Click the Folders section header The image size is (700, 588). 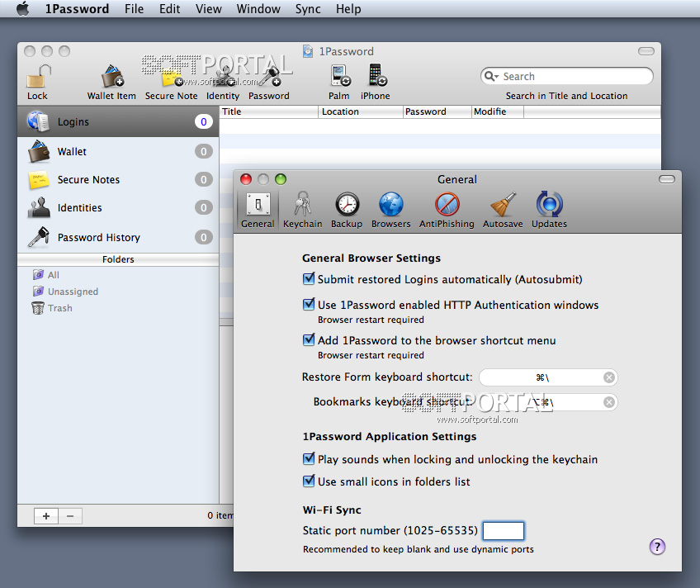[118, 259]
